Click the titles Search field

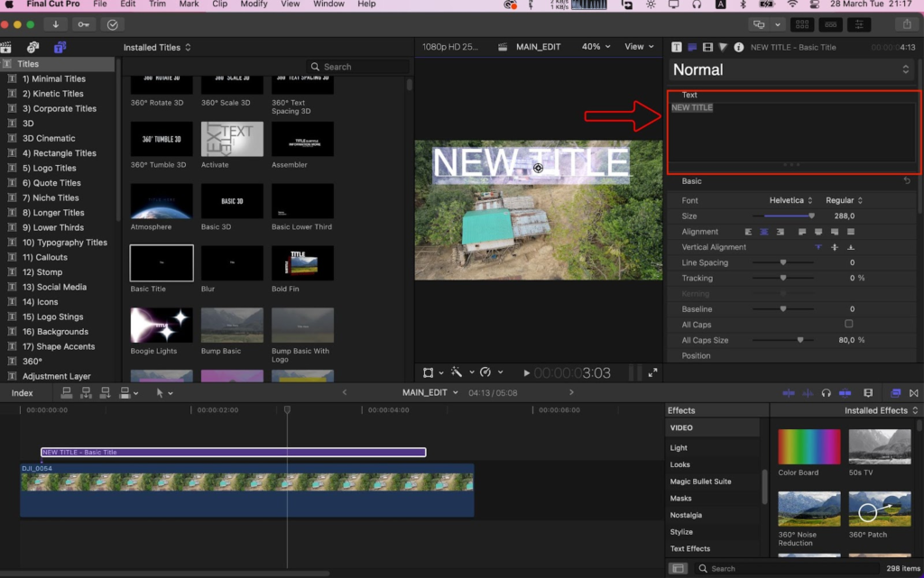coord(357,67)
